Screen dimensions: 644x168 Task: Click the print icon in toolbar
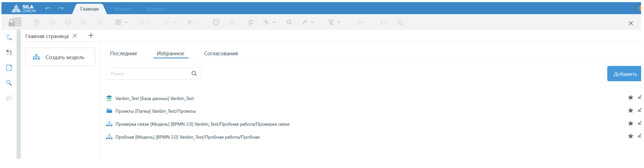click(68, 22)
